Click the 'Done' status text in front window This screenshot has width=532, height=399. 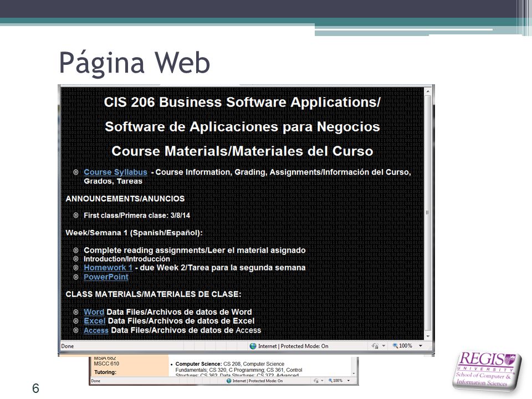(67, 346)
